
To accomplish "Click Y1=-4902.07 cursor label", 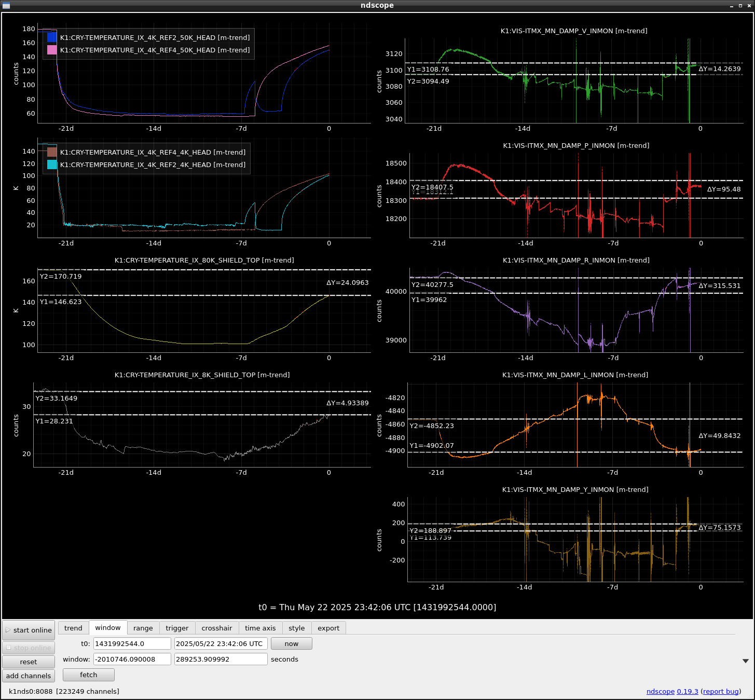I will pyautogui.click(x=432, y=445).
